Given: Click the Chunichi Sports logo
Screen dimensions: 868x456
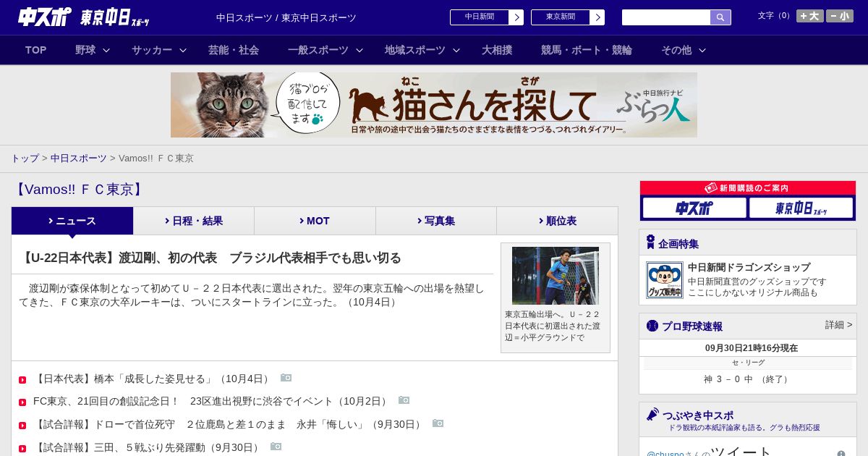Looking at the screenshot, I should point(45,17).
